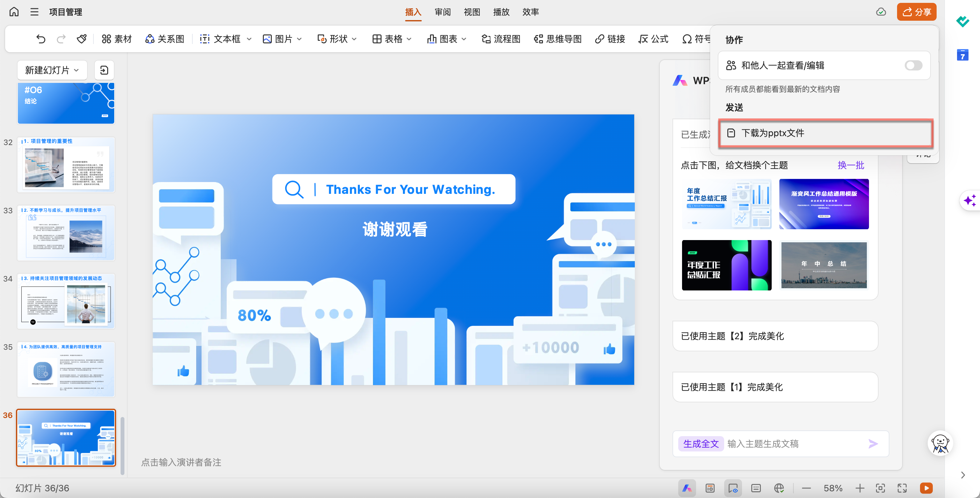Select slide 32 项目管理的重要性
Screen dimensions: 980x498
pyautogui.click(x=66, y=164)
